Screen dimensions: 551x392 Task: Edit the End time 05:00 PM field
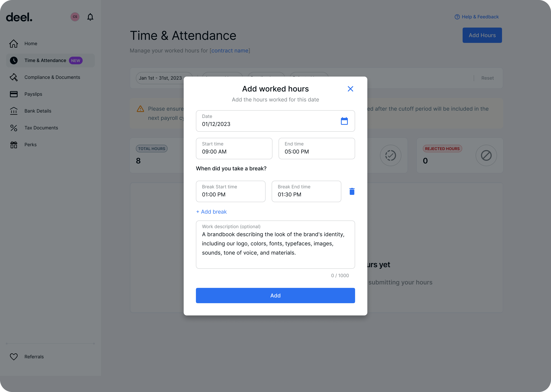316,149
